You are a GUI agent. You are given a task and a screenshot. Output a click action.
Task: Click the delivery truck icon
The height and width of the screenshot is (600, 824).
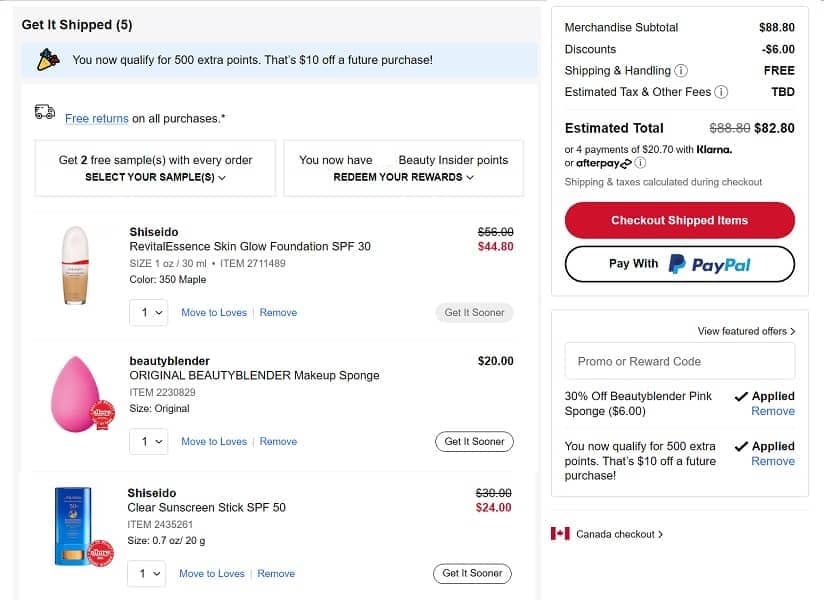[45, 113]
